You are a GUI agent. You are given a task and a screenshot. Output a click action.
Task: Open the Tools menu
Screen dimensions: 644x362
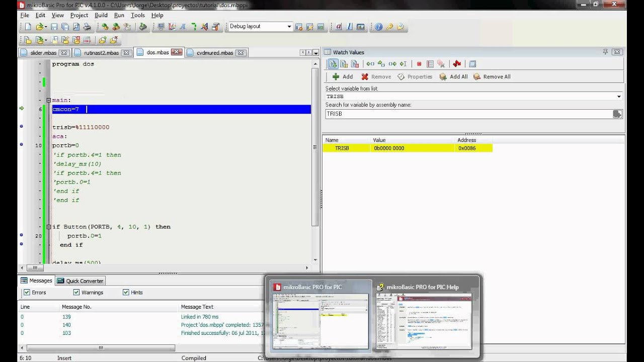pyautogui.click(x=138, y=15)
